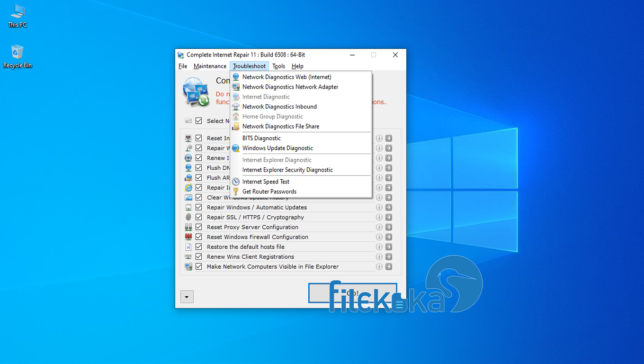Open the Tools menu
The width and height of the screenshot is (644, 364).
279,66
